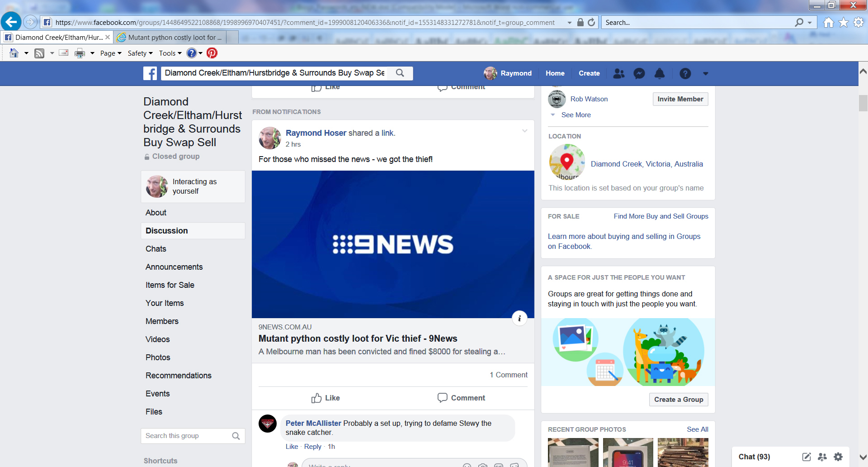Click the Print icon in command bar
This screenshot has height=467, width=868.
click(x=80, y=53)
